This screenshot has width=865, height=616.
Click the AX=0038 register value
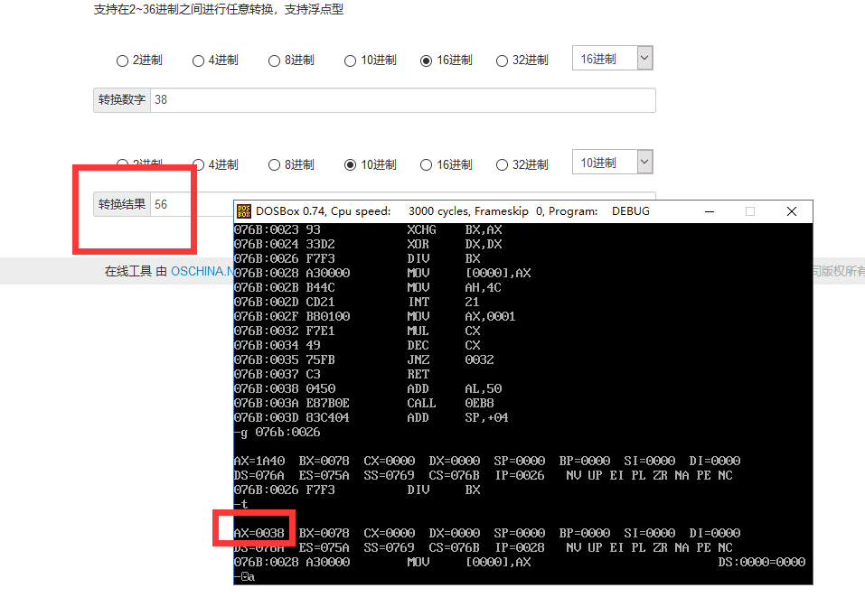point(259,533)
